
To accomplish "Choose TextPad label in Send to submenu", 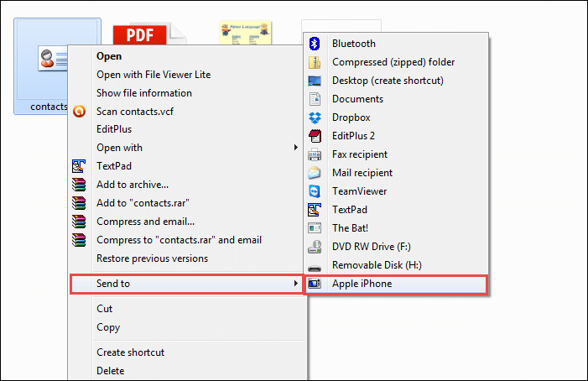I will 350,210.
